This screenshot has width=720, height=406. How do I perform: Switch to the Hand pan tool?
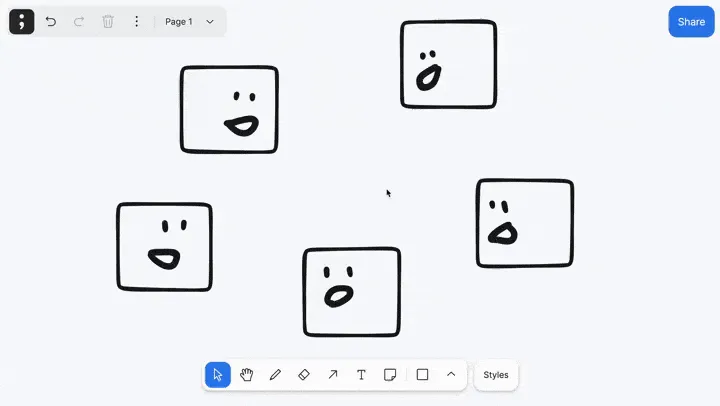(246, 375)
